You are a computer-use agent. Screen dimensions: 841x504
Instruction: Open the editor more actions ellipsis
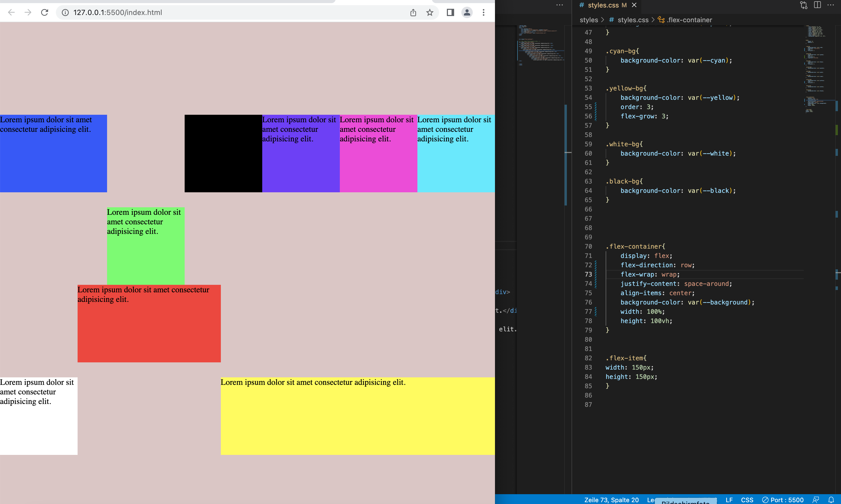(830, 5)
